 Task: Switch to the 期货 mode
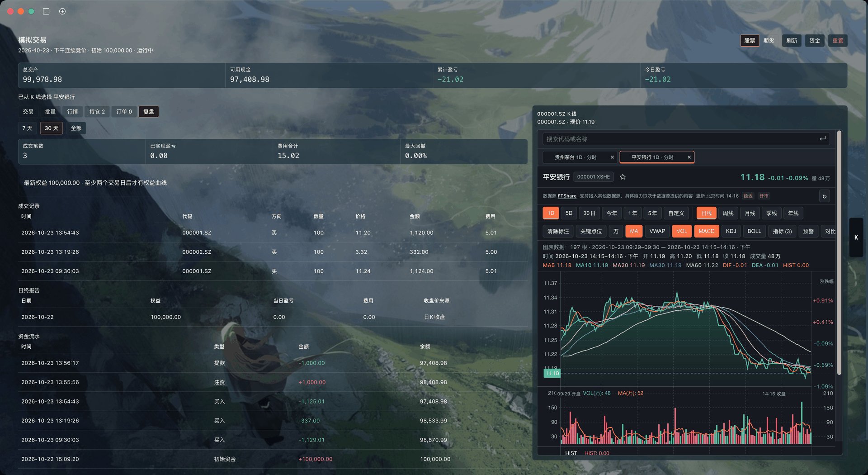(769, 41)
